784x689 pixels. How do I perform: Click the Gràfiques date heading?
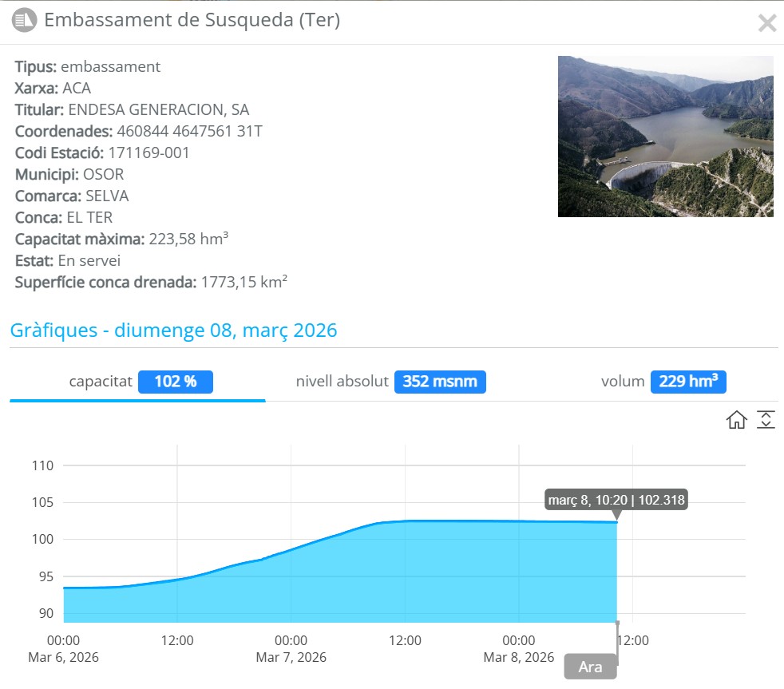[x=174, y=331]
